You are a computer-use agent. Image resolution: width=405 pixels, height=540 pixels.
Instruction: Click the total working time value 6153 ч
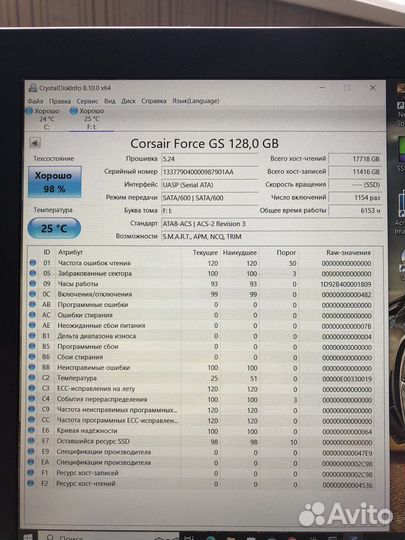(355, 210)
